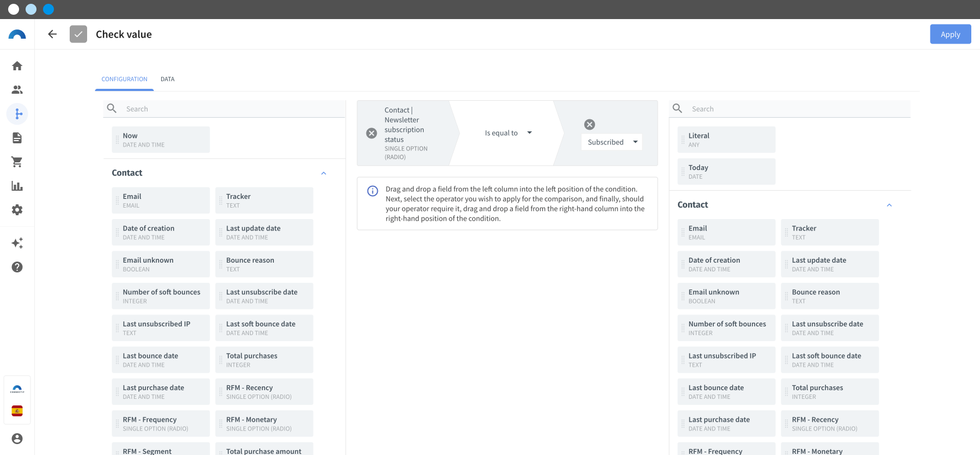
Task: Open the Home icon in sidebar
Action: 17,66
